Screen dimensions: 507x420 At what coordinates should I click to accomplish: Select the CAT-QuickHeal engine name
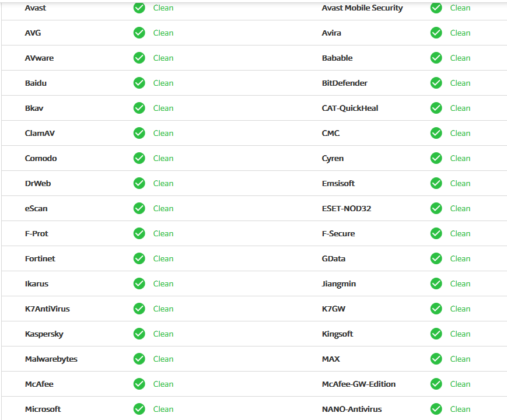tap(349, 108)
